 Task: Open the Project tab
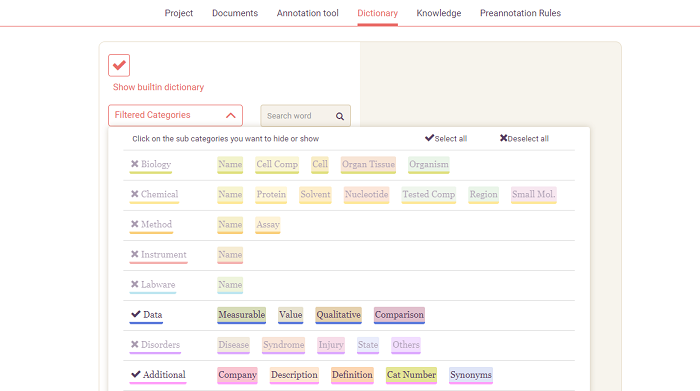click(179, 13)
